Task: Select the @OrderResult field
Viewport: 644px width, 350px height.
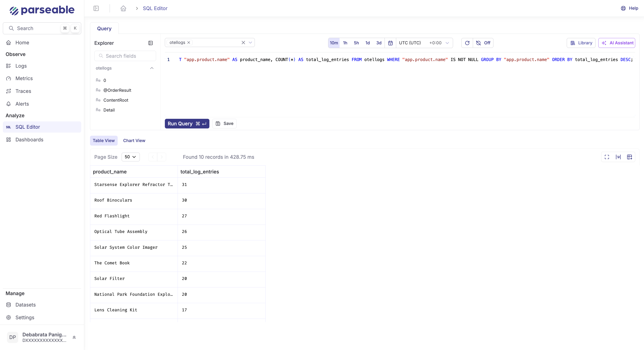Action: [x=117, y=90]
